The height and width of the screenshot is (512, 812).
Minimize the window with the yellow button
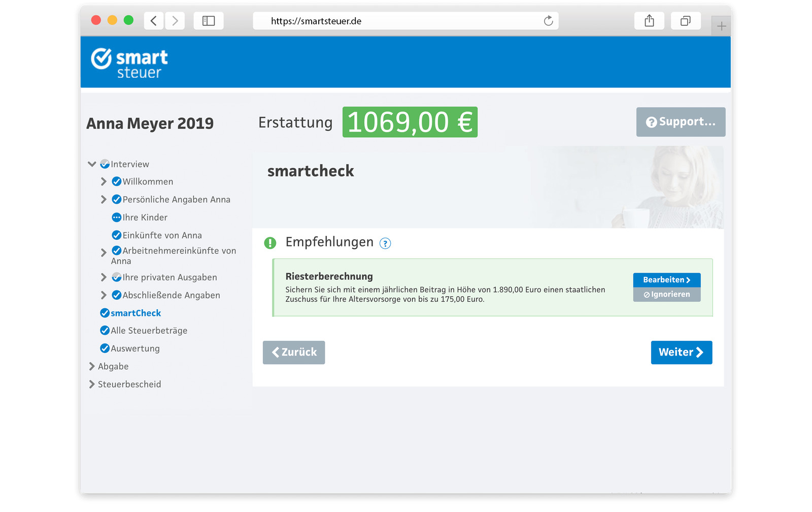pyautogui.click(x=112, y=20)
